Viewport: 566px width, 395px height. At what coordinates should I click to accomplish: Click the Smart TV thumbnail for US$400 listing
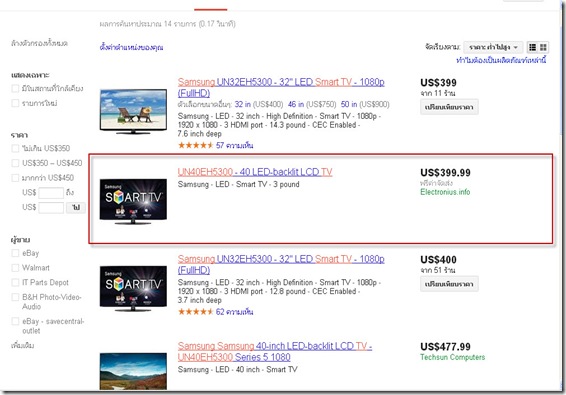click(x=133, y=288)
